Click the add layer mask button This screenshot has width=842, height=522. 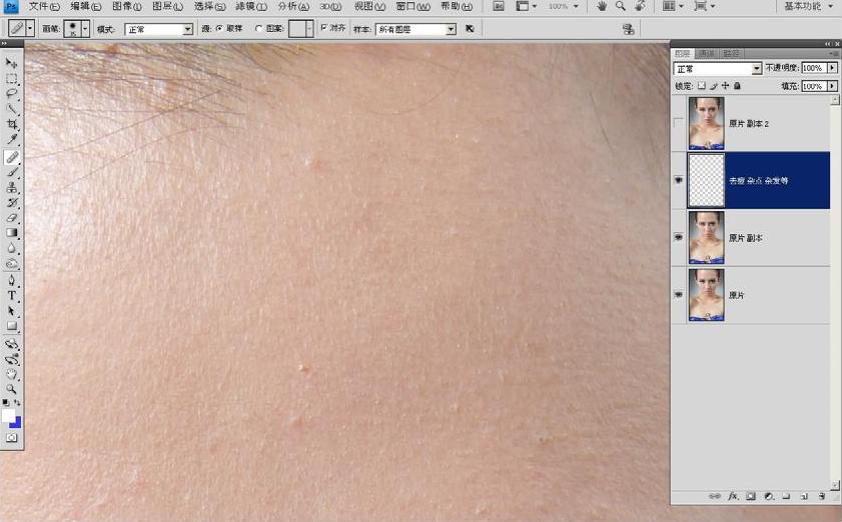[751, 496]
